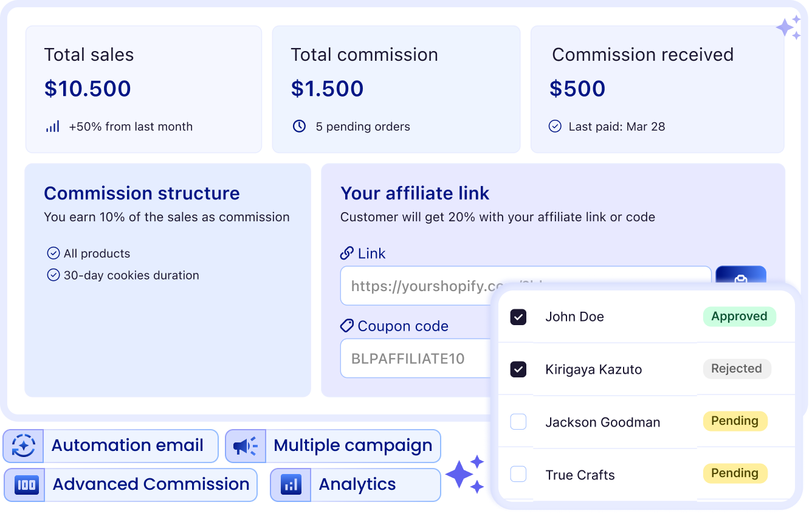
Task: Click the clock icon beside pending orders
Action: (299, 126)
